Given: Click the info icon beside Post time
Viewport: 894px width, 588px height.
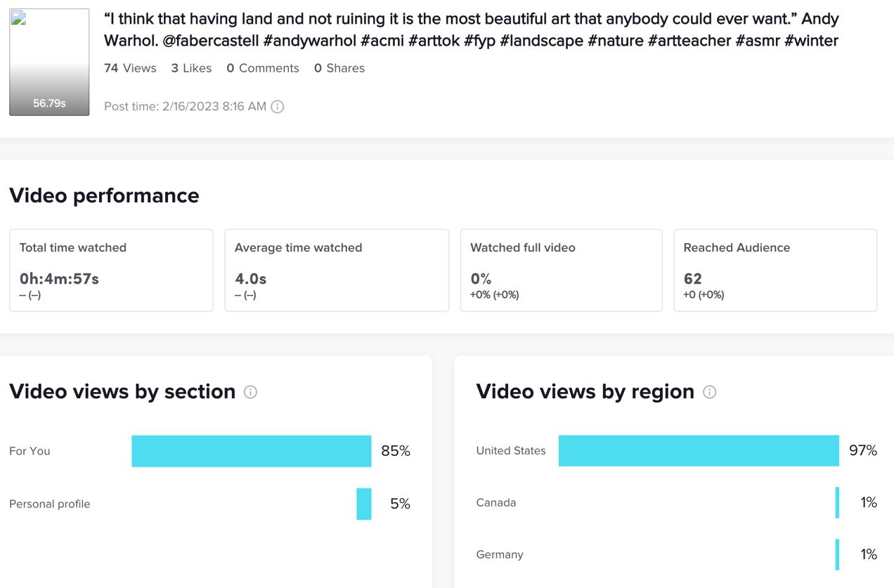Looking at the screenshot, I should tap(278, 107).
